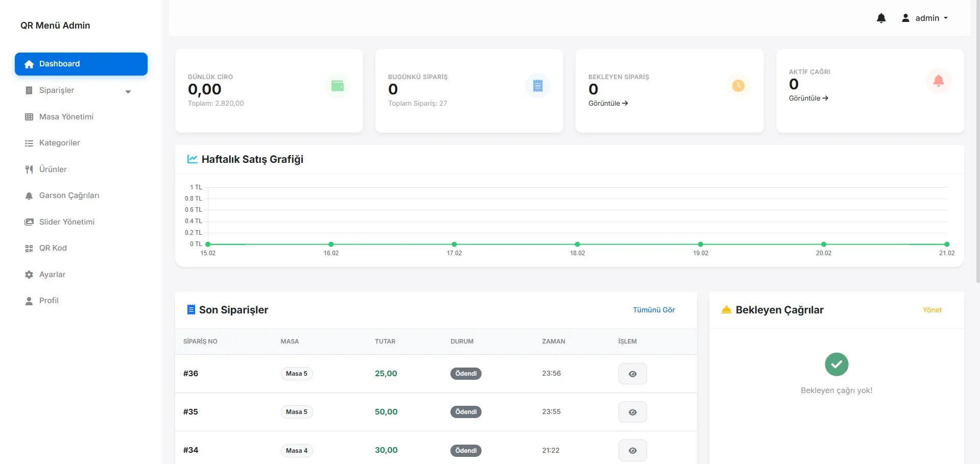Click Görüntüle link under Bekleyen Sipariş
Screen dimensions: 980x464
(608, 103)
